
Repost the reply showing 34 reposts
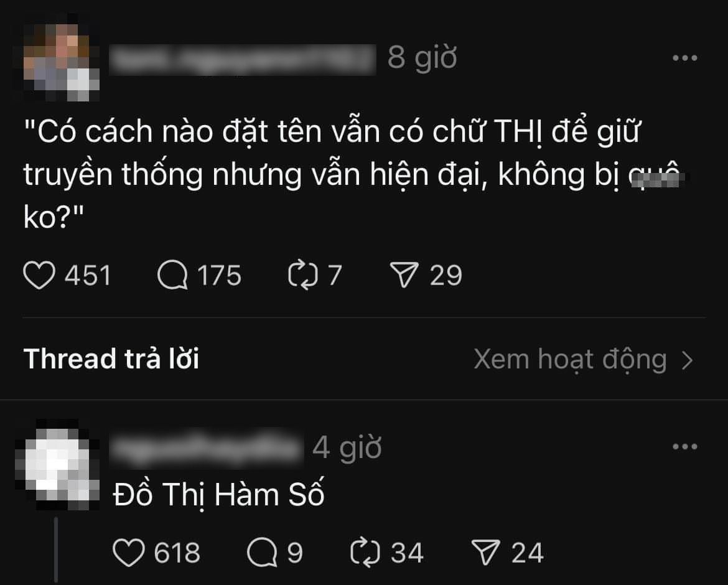pyautogui.click(x=365, y=553)
